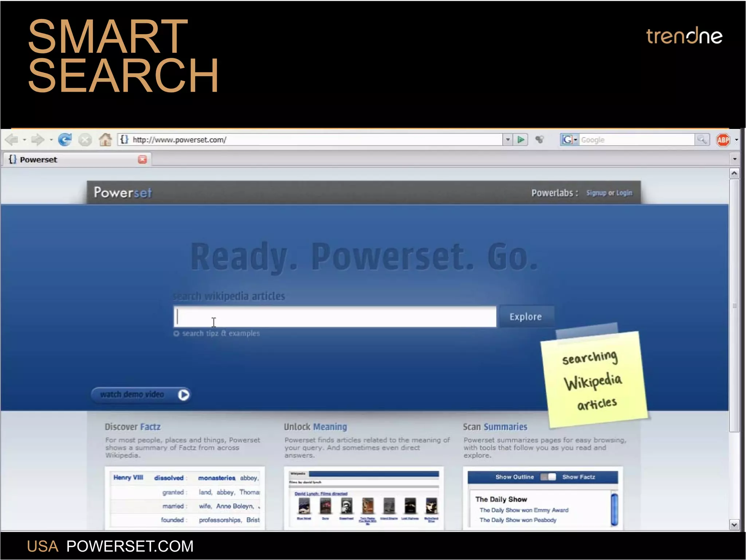
Task: Reload the page with the refresh icon
Action: [x=65, y=139]
